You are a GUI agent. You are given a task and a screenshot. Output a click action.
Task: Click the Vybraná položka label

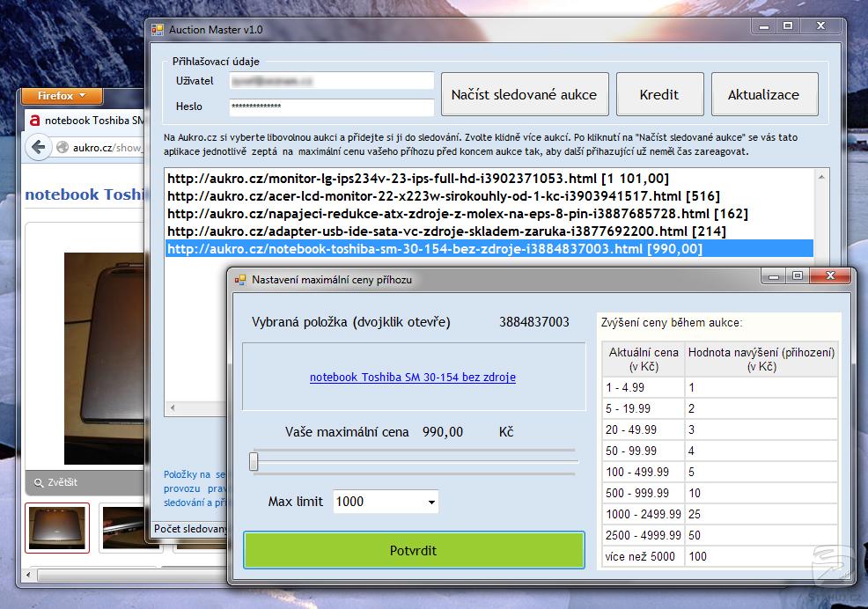pos(351,322)
